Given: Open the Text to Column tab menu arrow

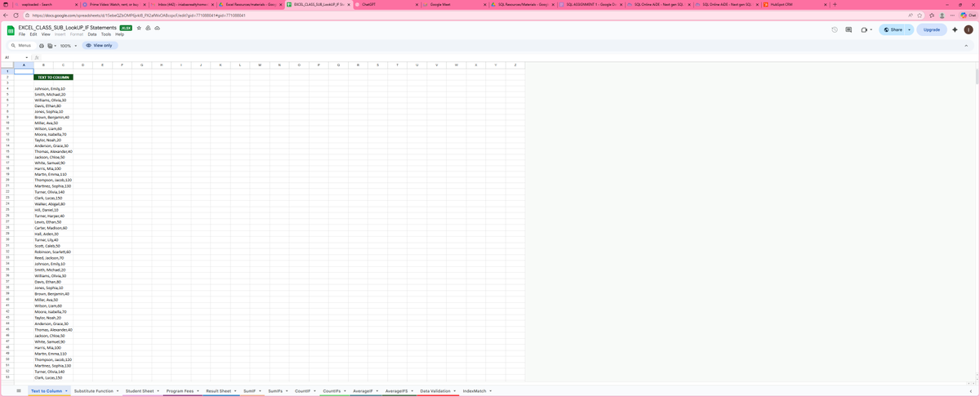Looking at the screenshot, I should (x=66, y=390).
